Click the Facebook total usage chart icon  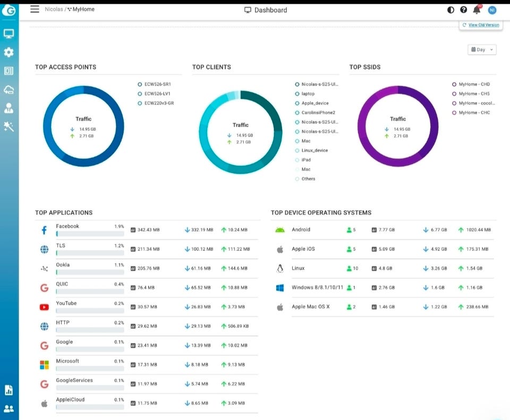[x=133, y=230]
